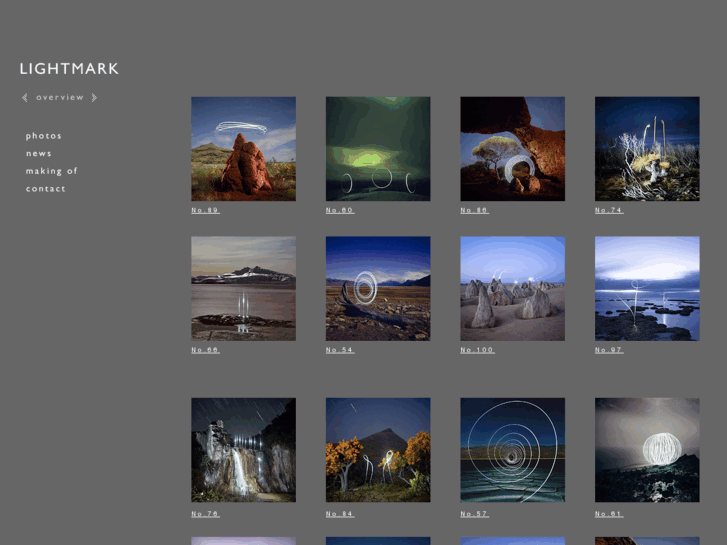Click the No. 74 caption link
Screen dimensions: 727x545
[609, 210]
